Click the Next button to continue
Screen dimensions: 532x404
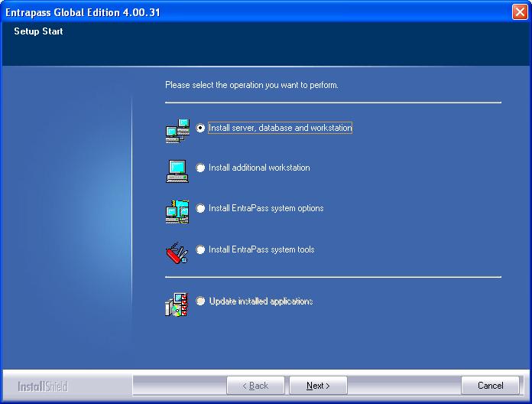pos(318,386)
